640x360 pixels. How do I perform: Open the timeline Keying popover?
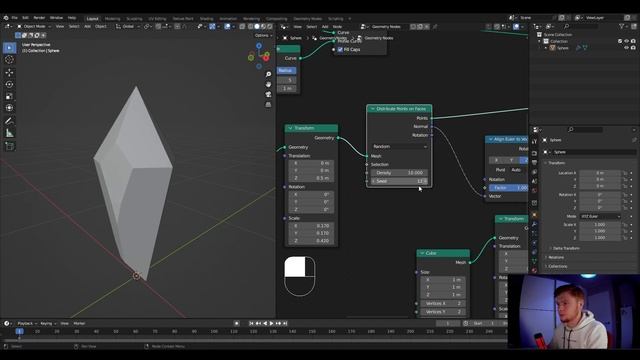tap(48, 323)
